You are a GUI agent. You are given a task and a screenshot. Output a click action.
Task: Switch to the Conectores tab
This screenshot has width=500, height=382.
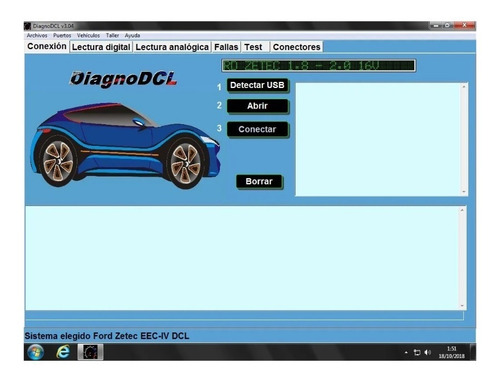coord(296,47)
